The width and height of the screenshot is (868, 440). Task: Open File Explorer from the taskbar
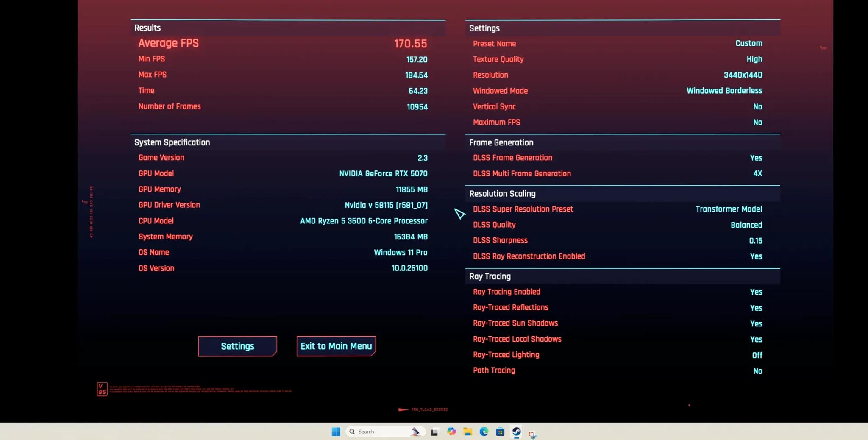point(467,432)
